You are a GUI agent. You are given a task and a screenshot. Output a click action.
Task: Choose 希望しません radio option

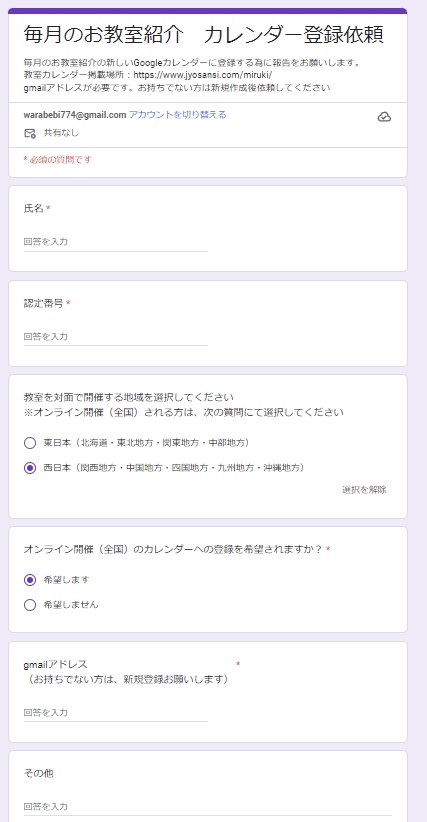pyautogui.click(x=30, y=604)
